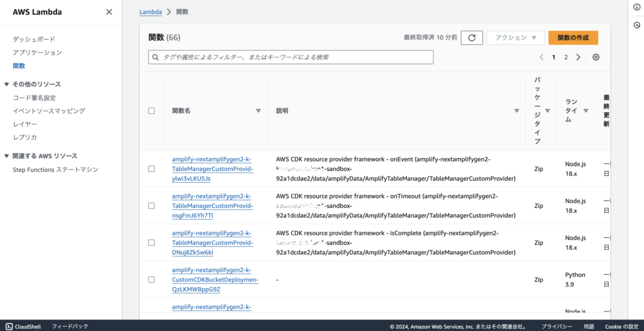Open the hexagon tools panel icon

coord(636,25)
